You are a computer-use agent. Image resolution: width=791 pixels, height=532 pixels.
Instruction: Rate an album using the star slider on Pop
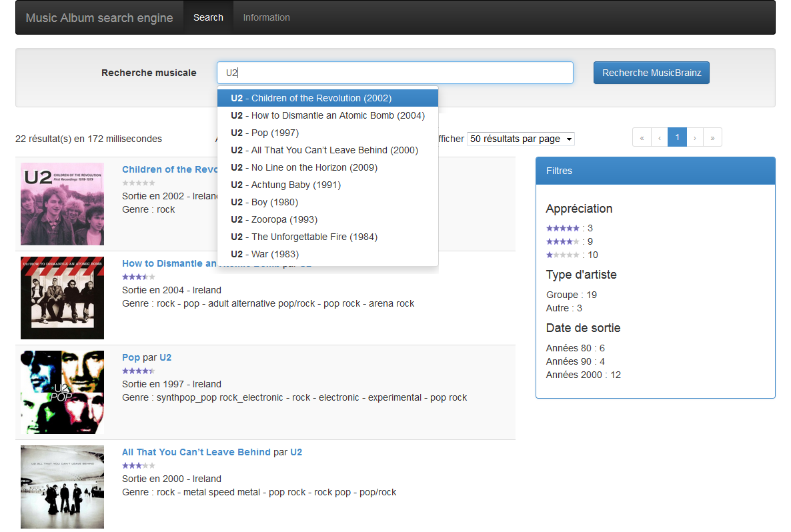click(x=138, y=371)
